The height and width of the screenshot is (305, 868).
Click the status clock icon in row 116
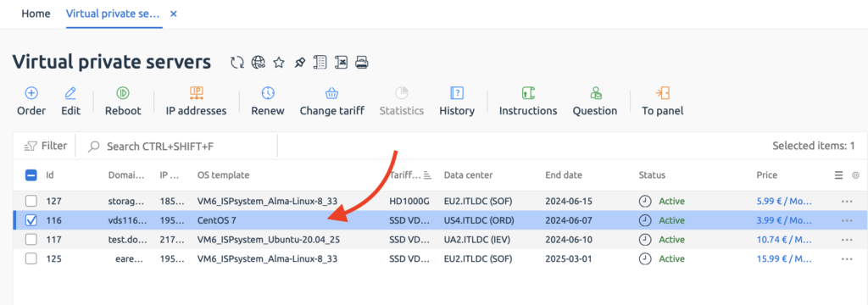pos(645,220)
